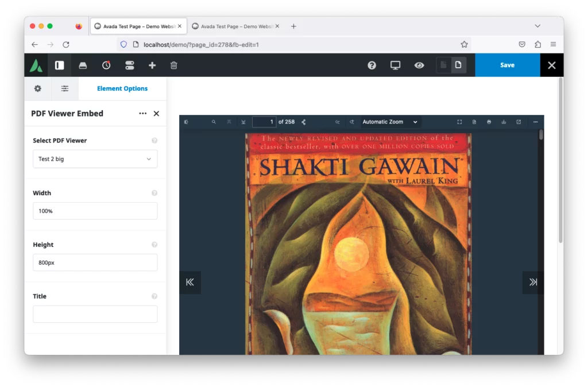Click the PDF fullscreen icon
The height and width of the screenshot is (387, 588).
(459, 122)
